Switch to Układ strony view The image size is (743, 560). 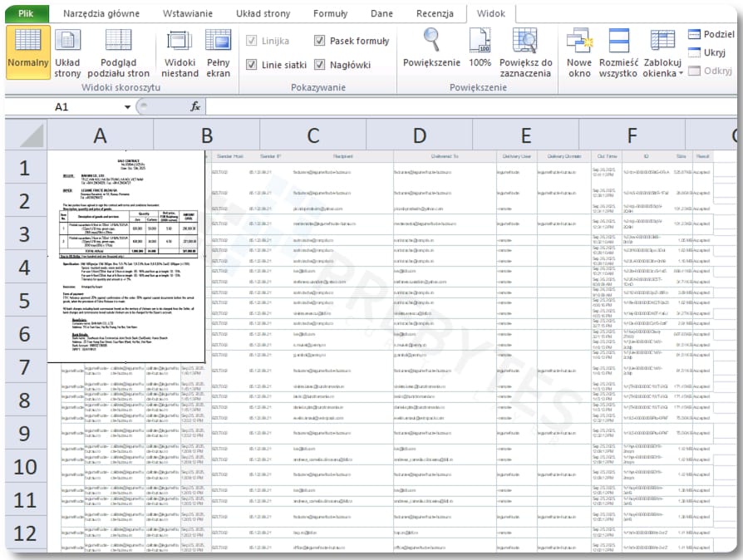(x=67, y=52)
